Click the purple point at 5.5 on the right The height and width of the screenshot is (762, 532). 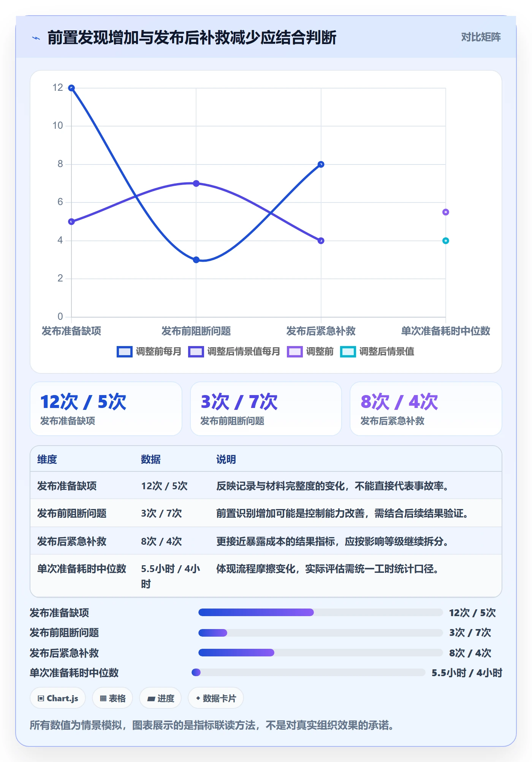coord(446,212)
